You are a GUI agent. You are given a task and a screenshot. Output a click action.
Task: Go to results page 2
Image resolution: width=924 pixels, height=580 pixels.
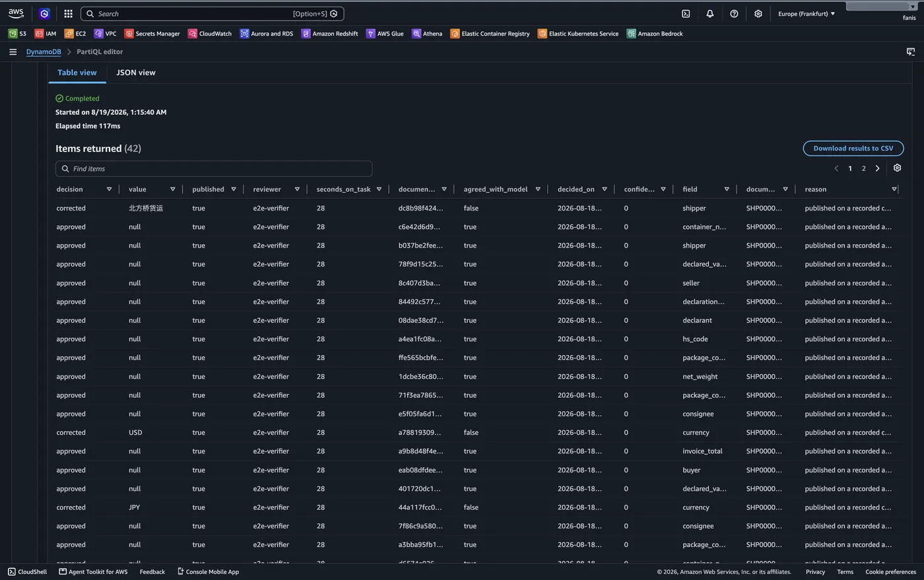(863, 168)
